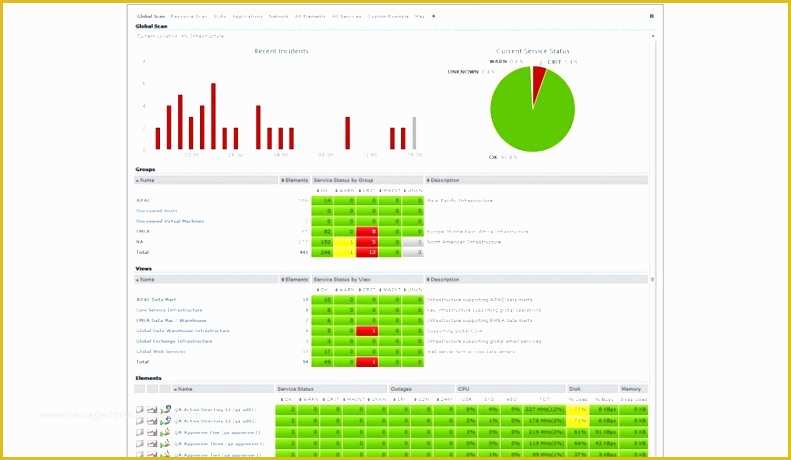Sort Views table by Elements count
791x460 pixels.
pyautogui.click(x=295, y=279)
